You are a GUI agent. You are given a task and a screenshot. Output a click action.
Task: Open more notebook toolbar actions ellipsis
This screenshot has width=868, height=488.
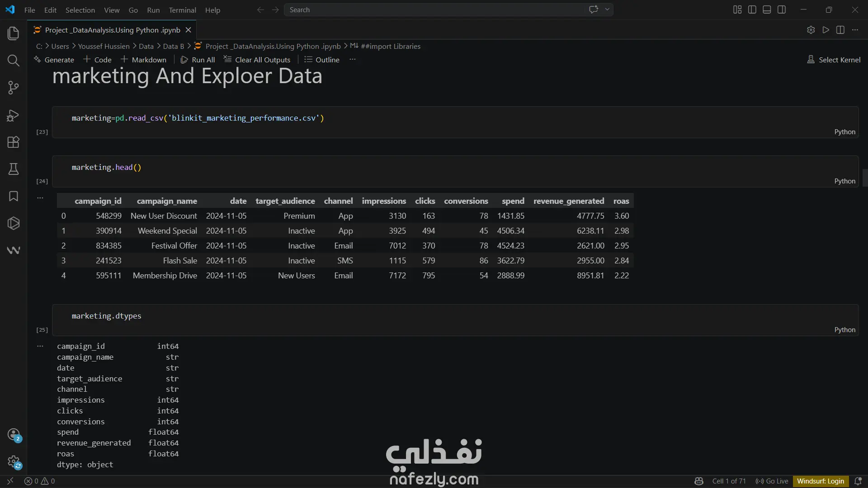353,60
